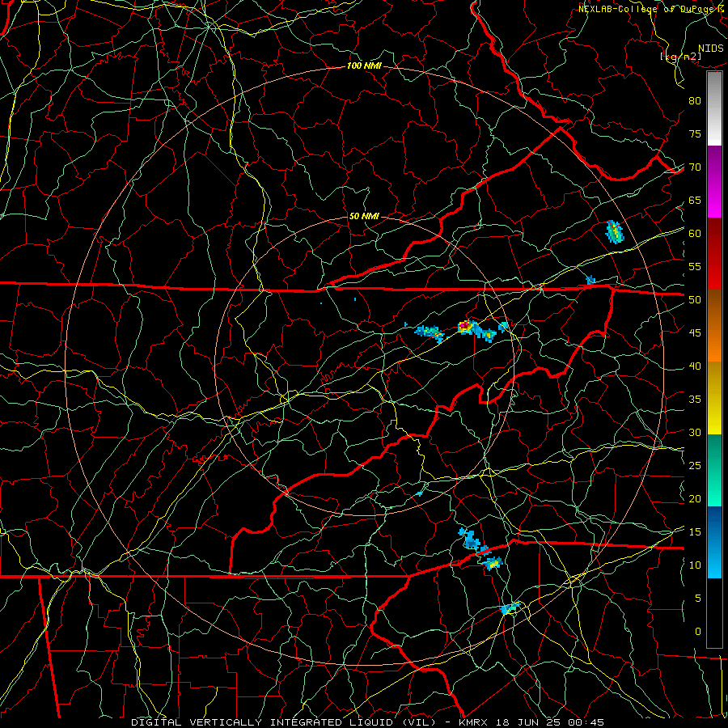
Task: Click the [kg/m2] units label
Action: click(x=680, y=57)
